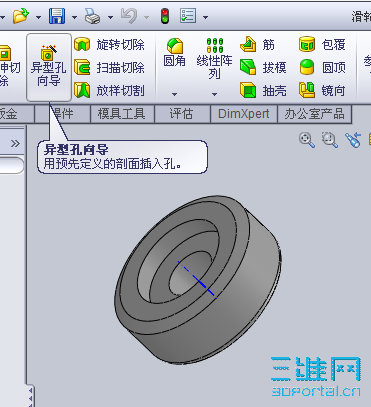Click the 圆角 fillet tool
Screen dimensions: 371x407
click(x=175, y=52)
